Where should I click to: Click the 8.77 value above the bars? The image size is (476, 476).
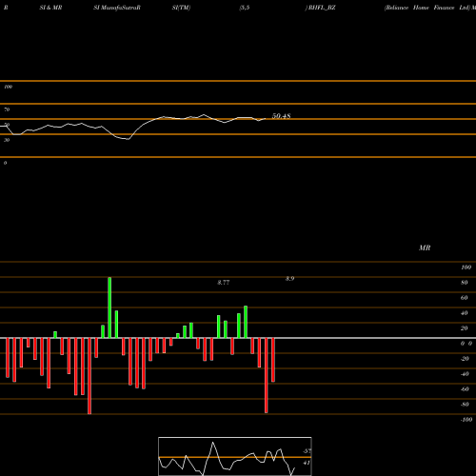pos(224,283)
